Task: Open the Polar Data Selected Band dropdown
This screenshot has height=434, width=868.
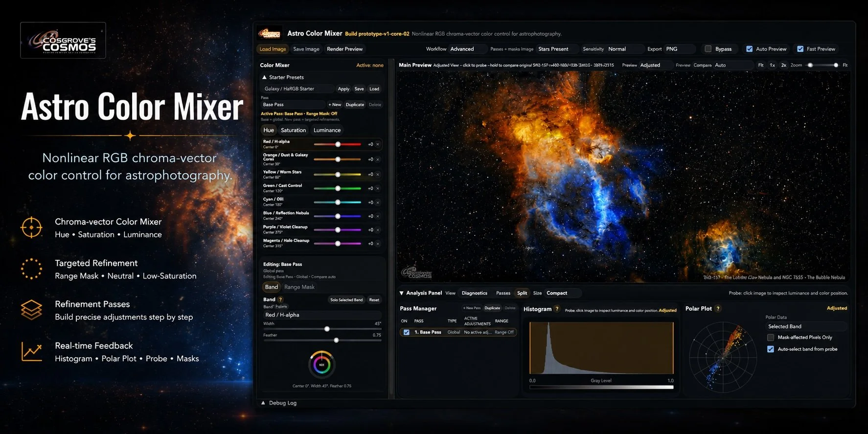Action: [805, 326]
